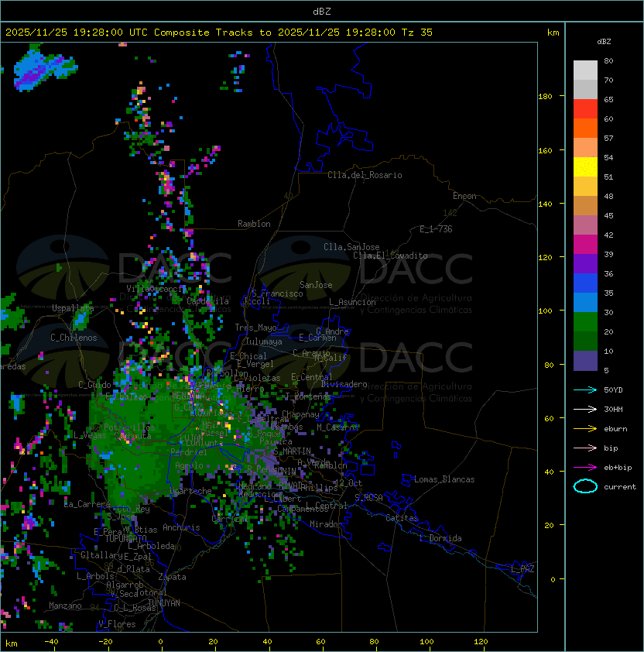Click the 'Manzano' map label
Image resolution: width=644 pixels, height=652 pixels.
point(65,606)
